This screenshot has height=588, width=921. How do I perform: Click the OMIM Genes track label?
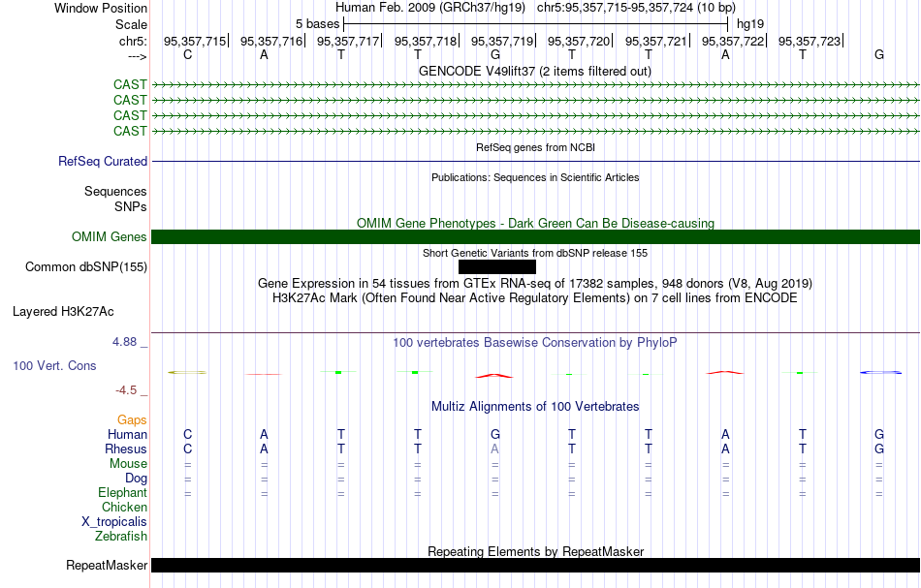click(109, 236)
